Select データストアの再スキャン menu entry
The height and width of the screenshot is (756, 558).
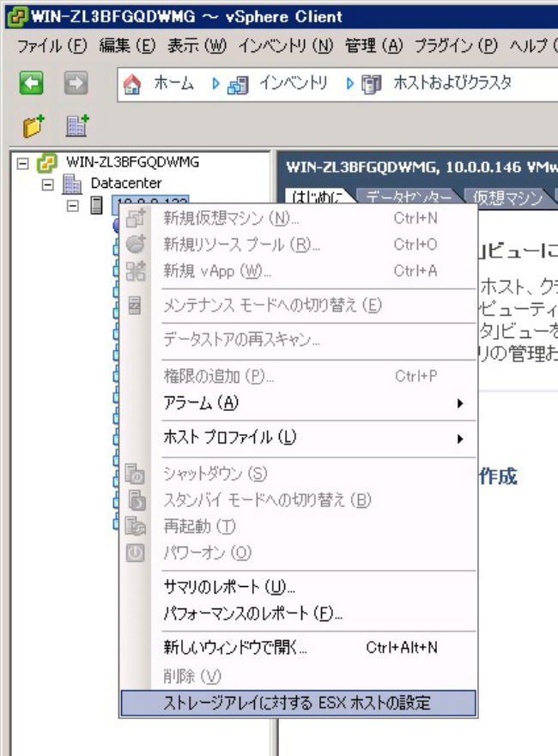point(298,340)
